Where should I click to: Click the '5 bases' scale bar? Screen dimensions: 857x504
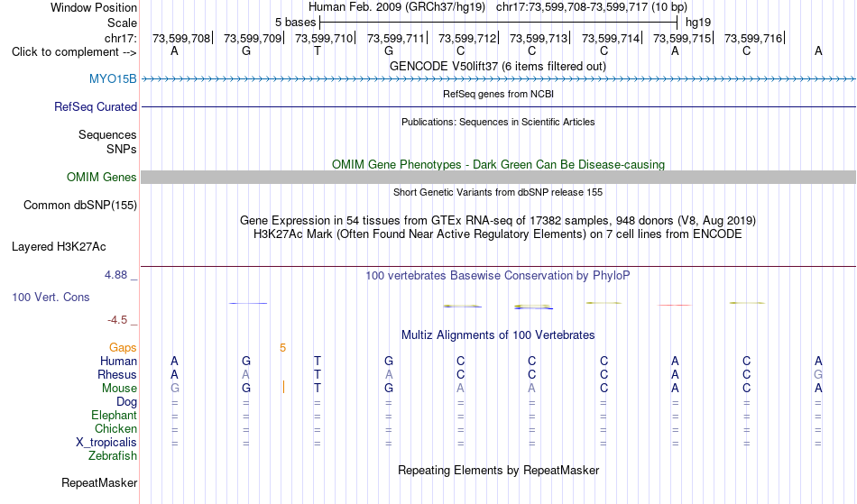click(499, 23)
